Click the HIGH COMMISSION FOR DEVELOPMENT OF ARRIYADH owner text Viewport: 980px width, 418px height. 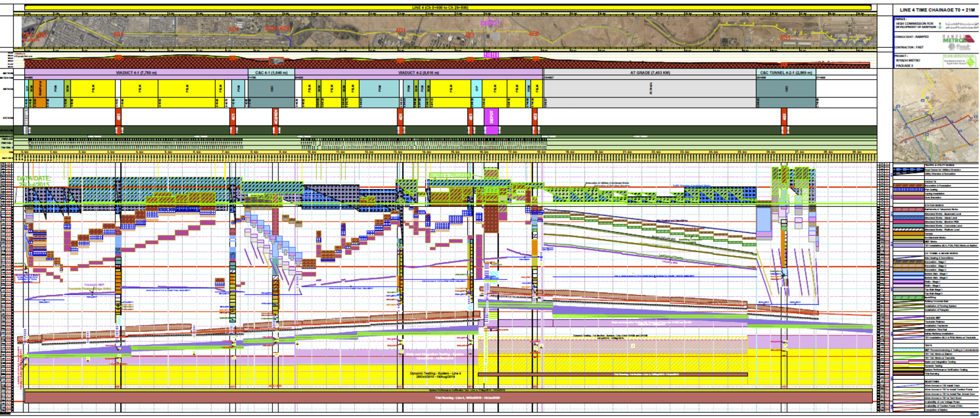click(x=916, y=25)
